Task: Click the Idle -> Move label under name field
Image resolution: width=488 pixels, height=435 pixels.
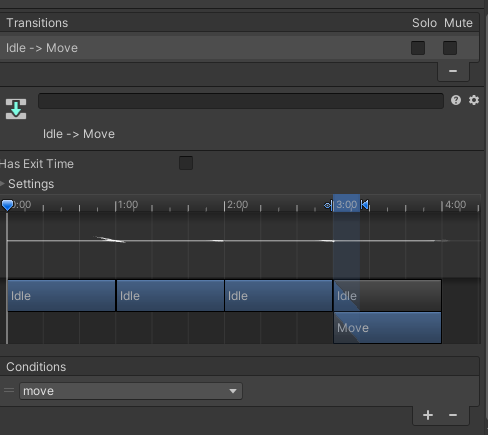Action: [79, 134]
